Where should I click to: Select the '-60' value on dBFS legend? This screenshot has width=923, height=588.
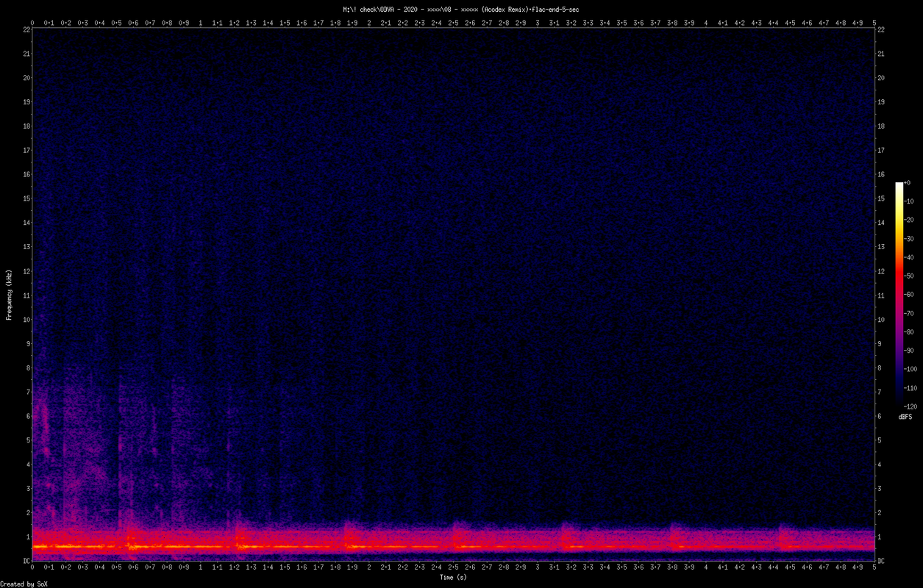908,295
